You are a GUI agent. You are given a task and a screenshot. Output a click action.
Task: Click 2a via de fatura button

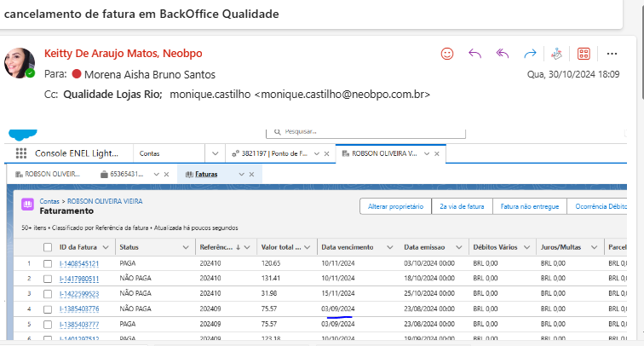click(x=462, y=206)
